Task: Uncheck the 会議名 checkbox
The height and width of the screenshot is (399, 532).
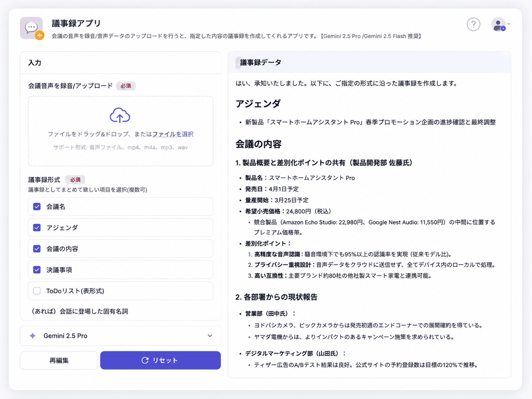Action: coord(37,206)
